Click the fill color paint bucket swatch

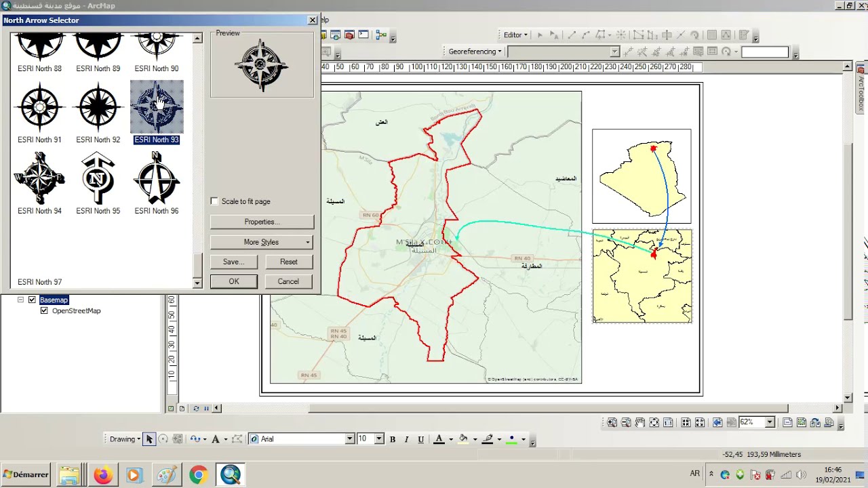click(463, 439)
